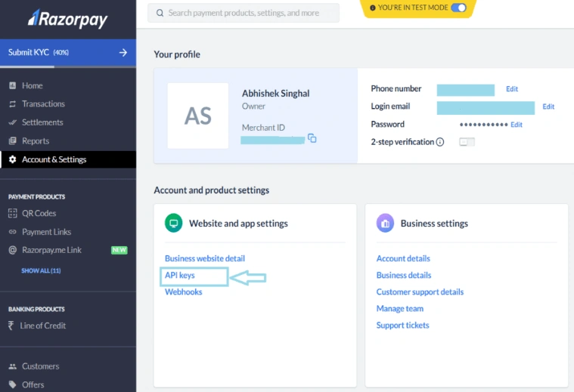Open the Manage team link
The height and width of the screenshot is (392, 574).
click(x=400, y=309)
